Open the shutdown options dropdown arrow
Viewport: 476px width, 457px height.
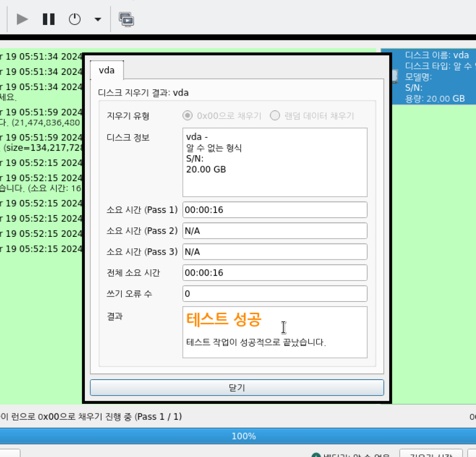click(98, 19)
